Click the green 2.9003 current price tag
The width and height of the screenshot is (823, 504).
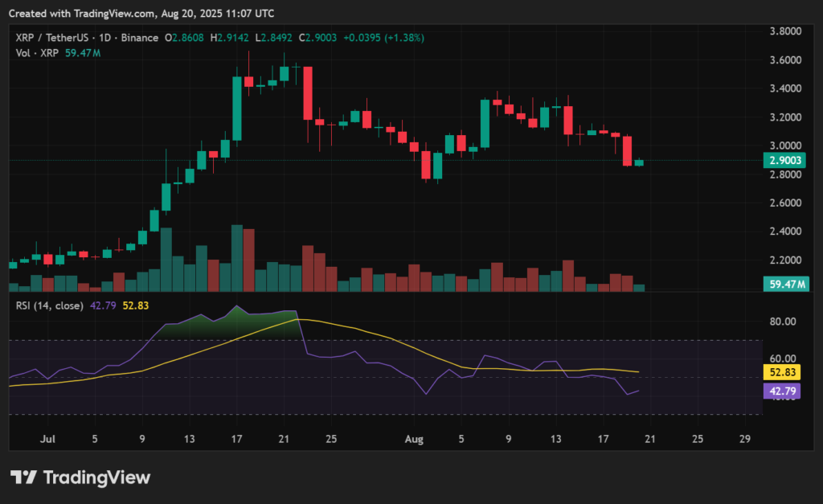783,161
